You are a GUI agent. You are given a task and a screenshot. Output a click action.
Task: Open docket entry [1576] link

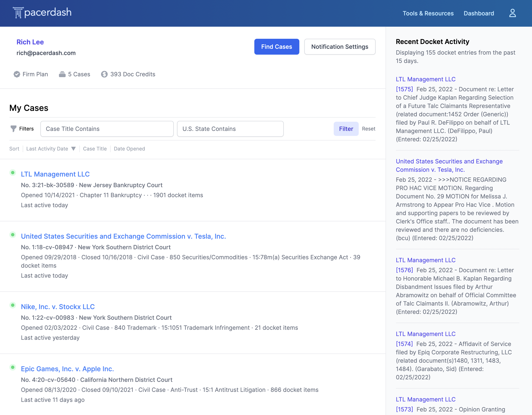coord(404,270)
